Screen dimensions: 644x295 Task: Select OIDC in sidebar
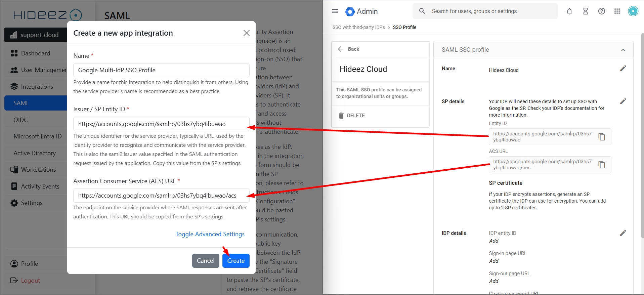[x=36, y=120]
